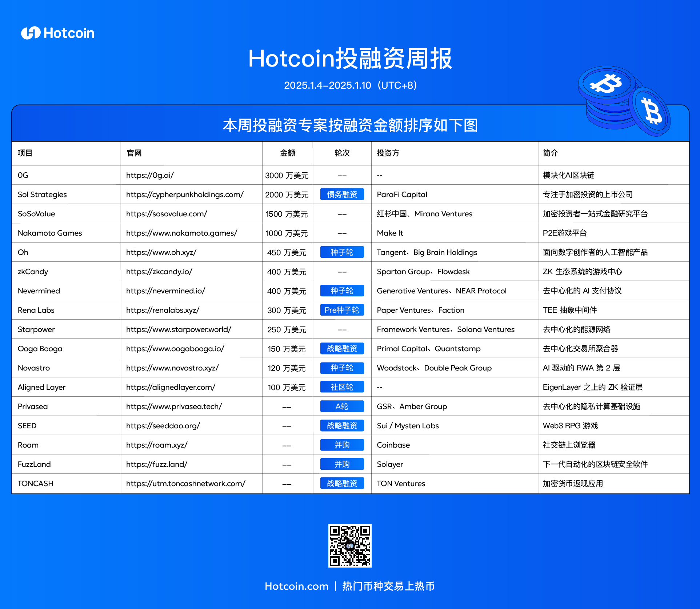Click the 模块化AI区块链 description
Viewport: 700px width, 609px height.
[568, 175]
